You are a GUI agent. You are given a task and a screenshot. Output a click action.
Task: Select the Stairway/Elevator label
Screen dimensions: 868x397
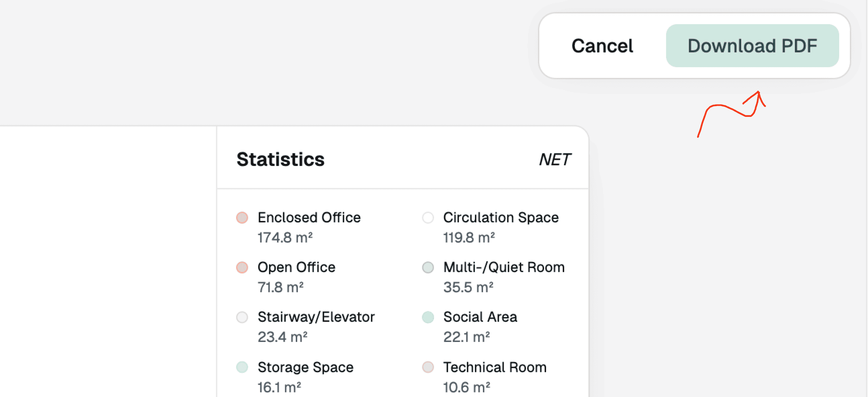pyautogui.click(x=316, y=317)
